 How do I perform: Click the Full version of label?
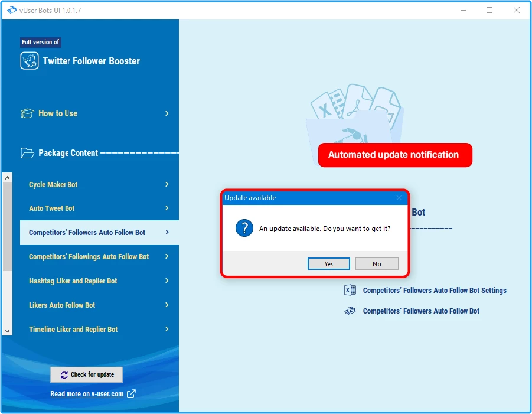[x=40, y=42]
